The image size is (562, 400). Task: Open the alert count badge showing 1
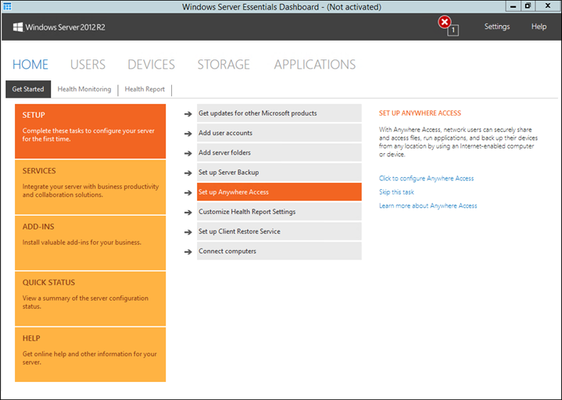tap(453, 30)
